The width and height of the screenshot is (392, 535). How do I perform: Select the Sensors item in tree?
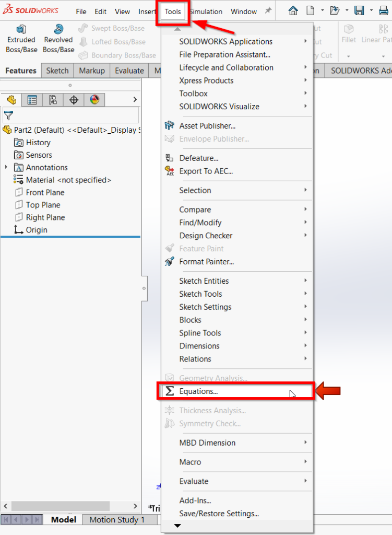tap(33, 155)
